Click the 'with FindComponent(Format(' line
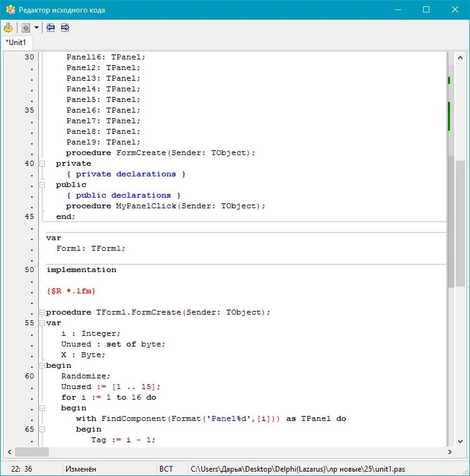470x476 pixels. click(x=211, y=418)
